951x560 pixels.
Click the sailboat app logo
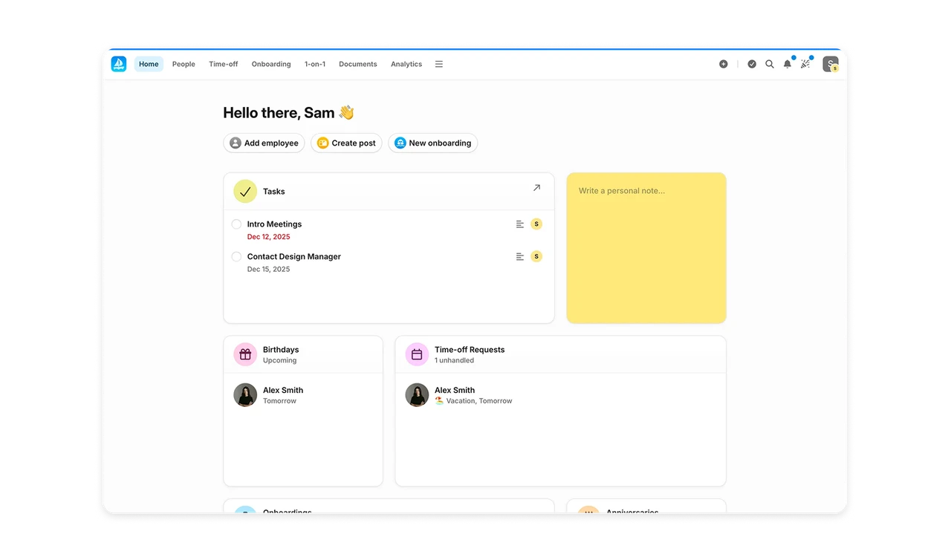pos(118,64)
